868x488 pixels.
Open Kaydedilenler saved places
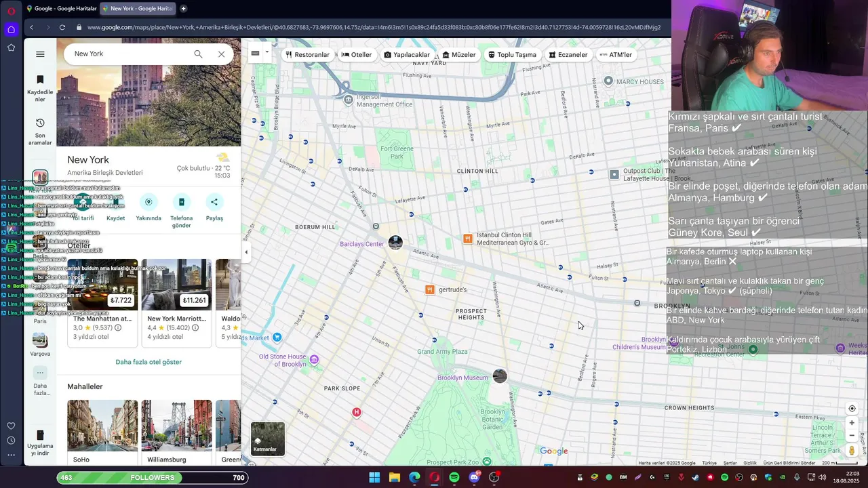point(40,88)
